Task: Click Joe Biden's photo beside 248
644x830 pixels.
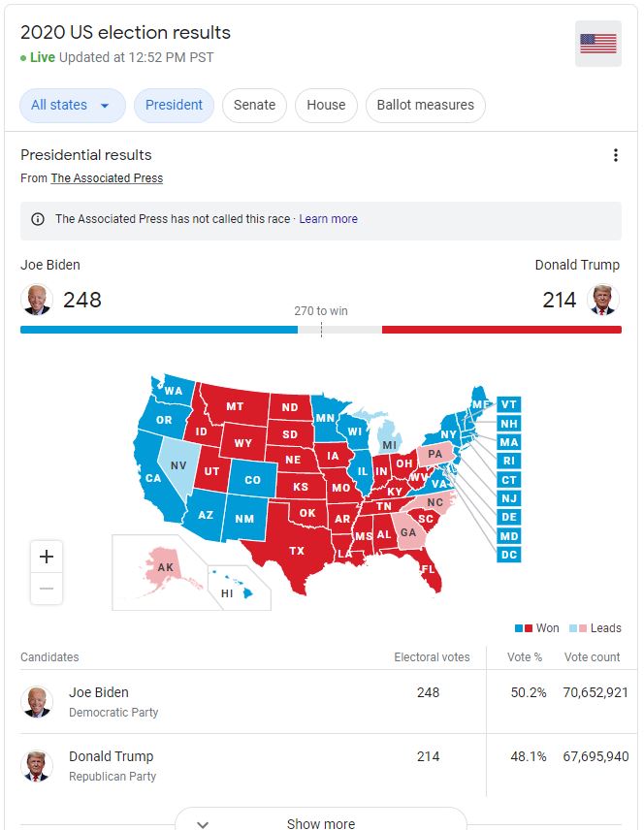Action: pos(37,300)
